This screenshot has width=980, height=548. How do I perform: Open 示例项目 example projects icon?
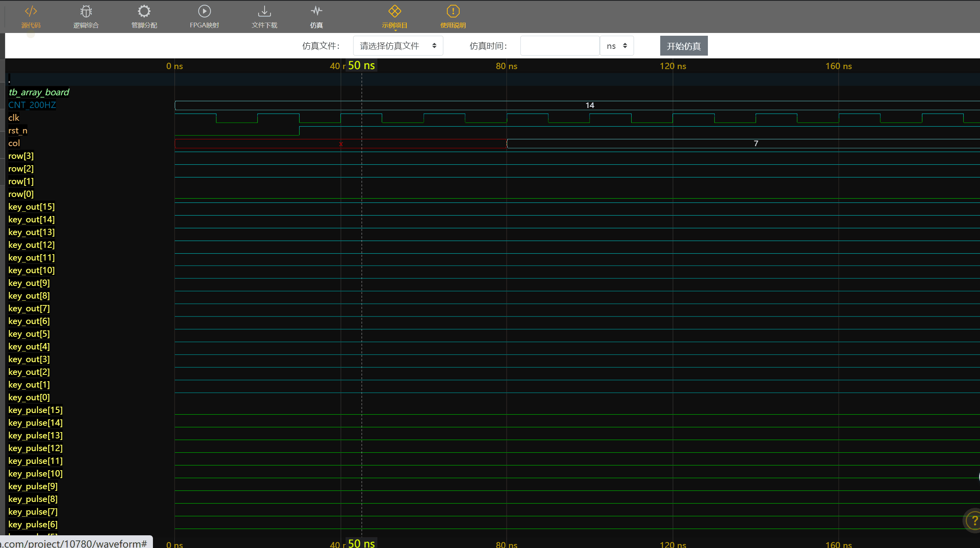pyautogui.click(x=394, y=12)
